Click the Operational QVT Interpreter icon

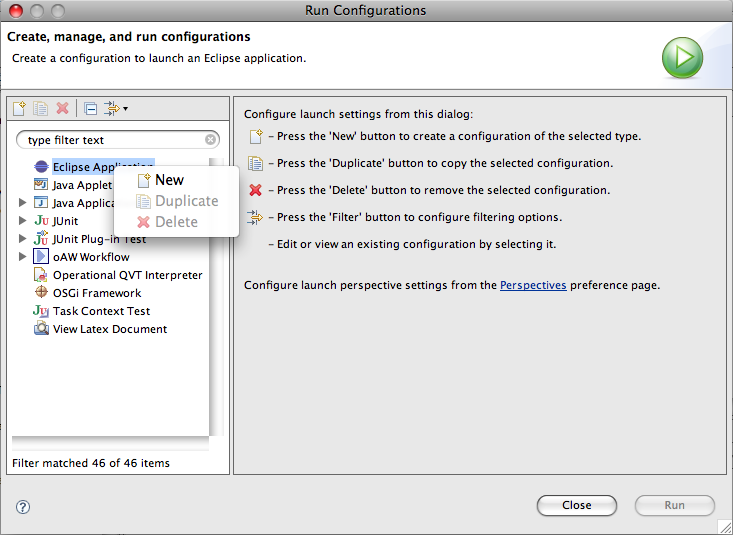coord(41,275)
